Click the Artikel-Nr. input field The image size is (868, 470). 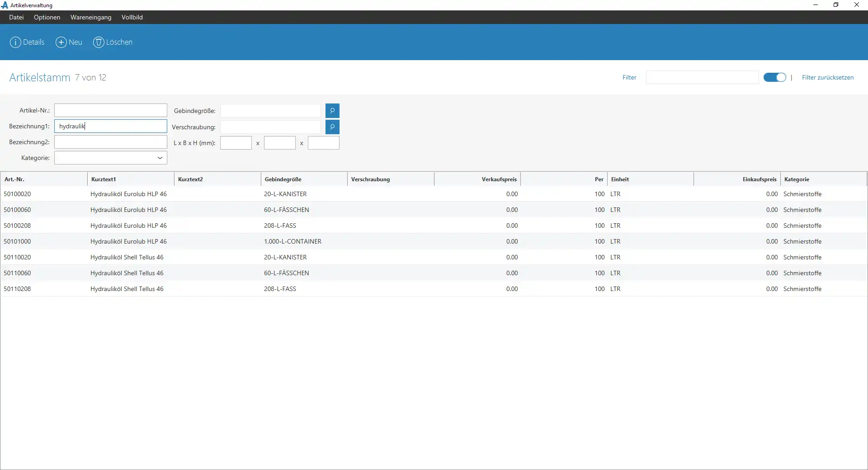click(x=111, y=110)
